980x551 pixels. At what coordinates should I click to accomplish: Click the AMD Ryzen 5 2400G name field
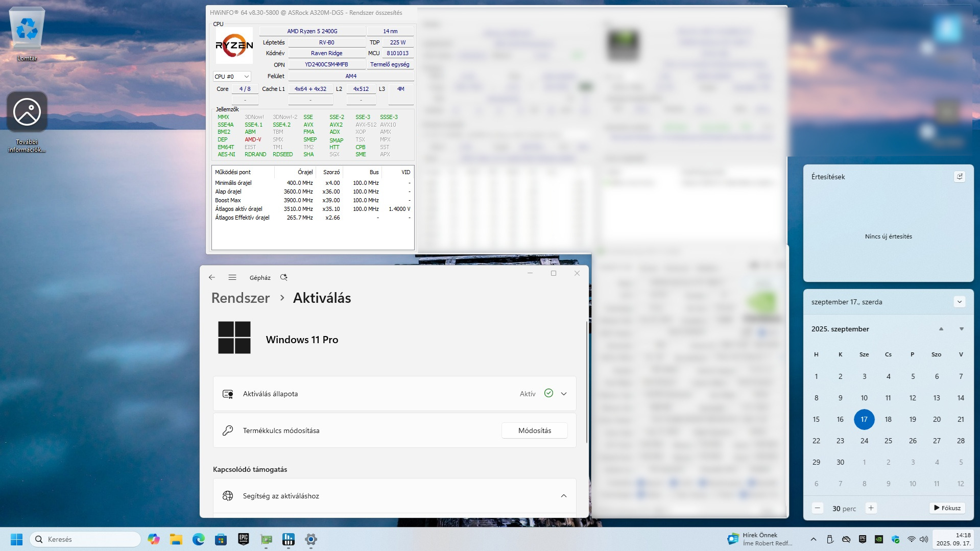[312, 31]
